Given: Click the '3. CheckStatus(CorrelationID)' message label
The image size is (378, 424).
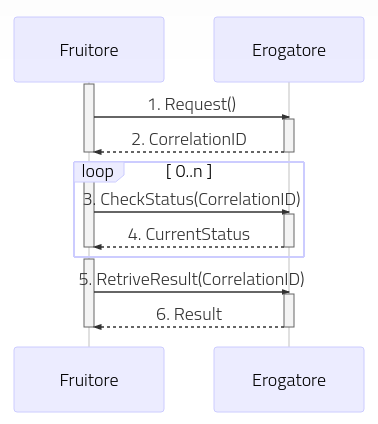Looking at the screenshot, I should tap(192, 199).
